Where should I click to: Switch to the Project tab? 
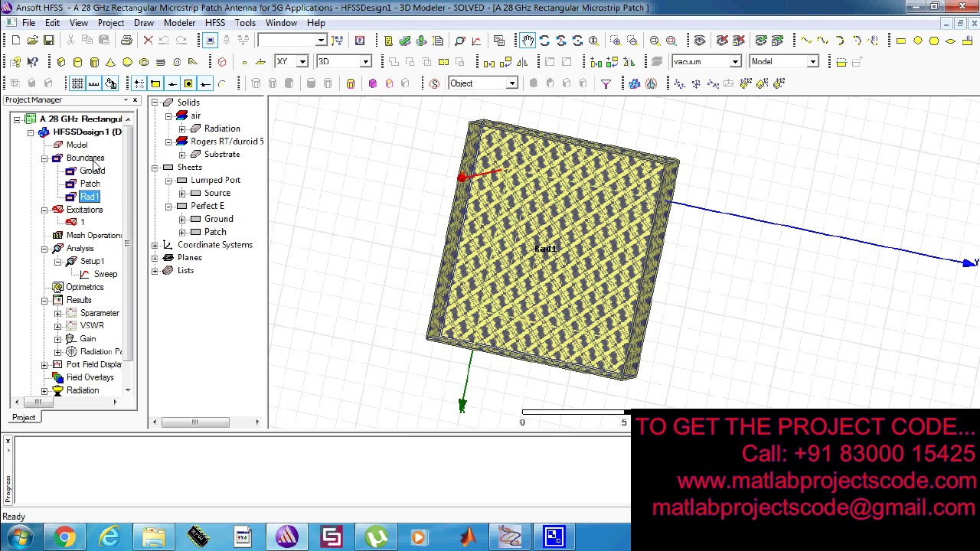tap(24, 417)
